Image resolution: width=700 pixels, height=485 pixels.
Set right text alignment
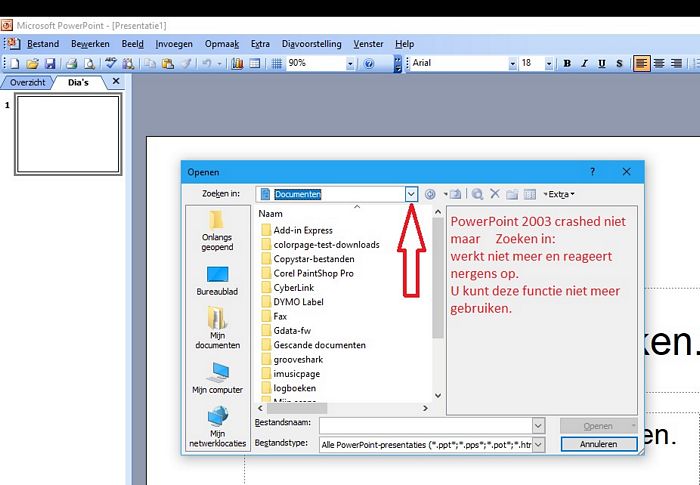tap(676, 63)
